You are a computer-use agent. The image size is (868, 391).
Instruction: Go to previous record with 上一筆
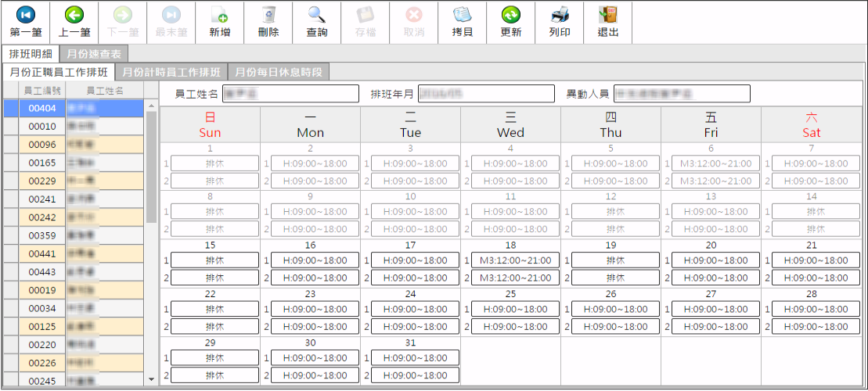coord(74,16)
